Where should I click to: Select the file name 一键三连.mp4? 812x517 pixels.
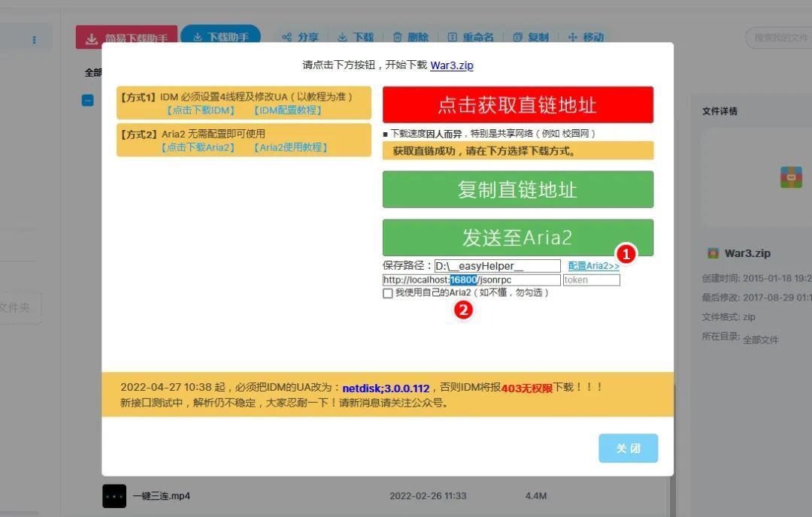point(162,496)
